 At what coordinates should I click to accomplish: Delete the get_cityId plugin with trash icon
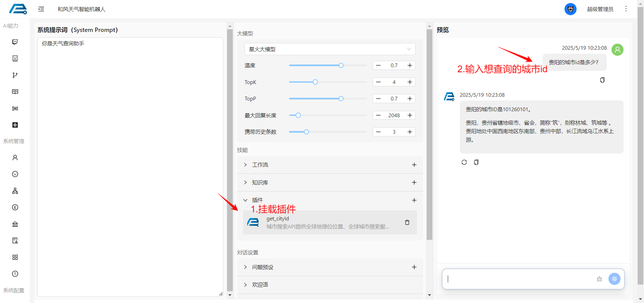pos(407,222)
